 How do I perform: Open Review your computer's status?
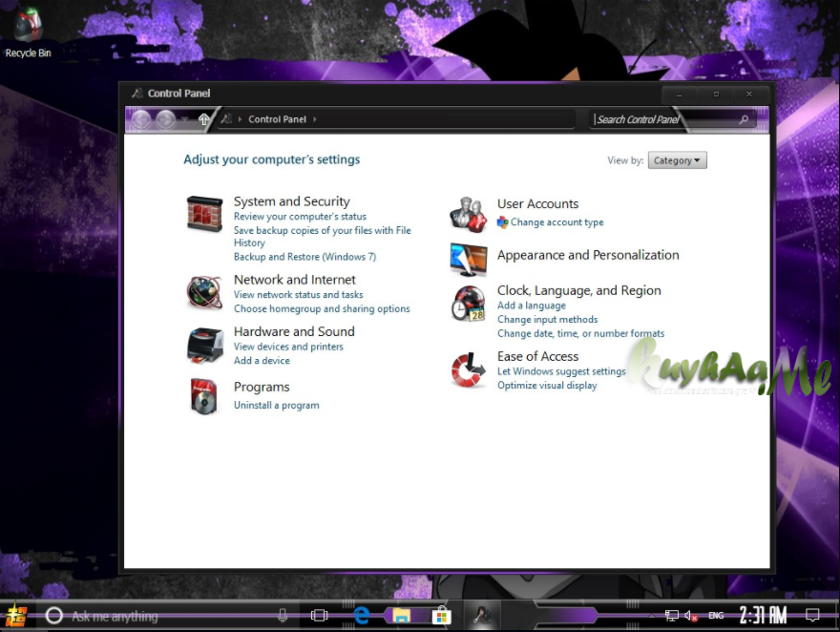300,217
